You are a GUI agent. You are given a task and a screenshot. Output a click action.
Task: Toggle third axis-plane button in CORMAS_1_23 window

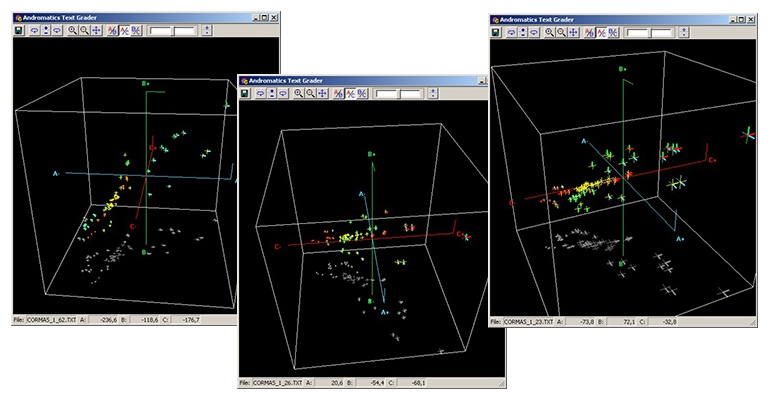[614, 32]
